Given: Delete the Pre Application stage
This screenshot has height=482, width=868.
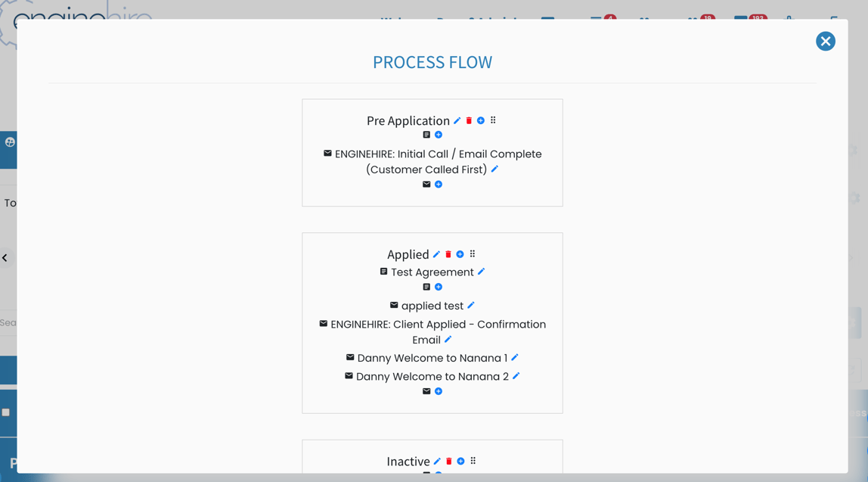Looking at the screenshot, I should click(469, 121).
